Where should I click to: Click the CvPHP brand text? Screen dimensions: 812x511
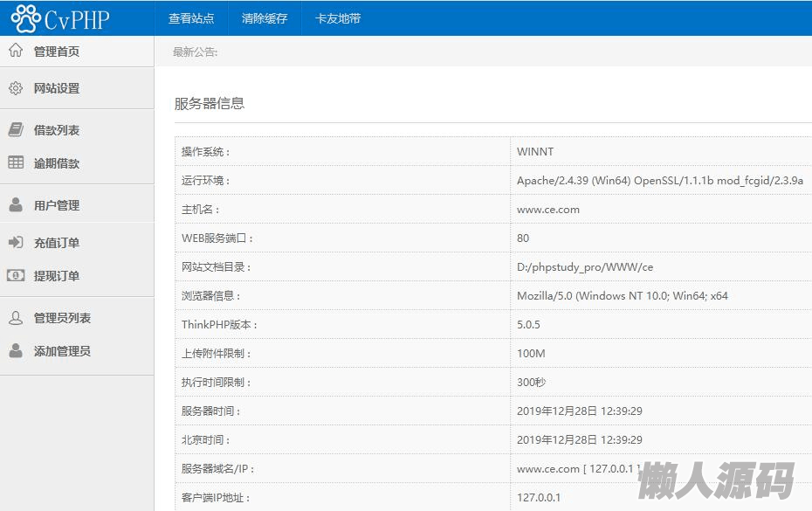pyautogui.click(x=79, y=19)
